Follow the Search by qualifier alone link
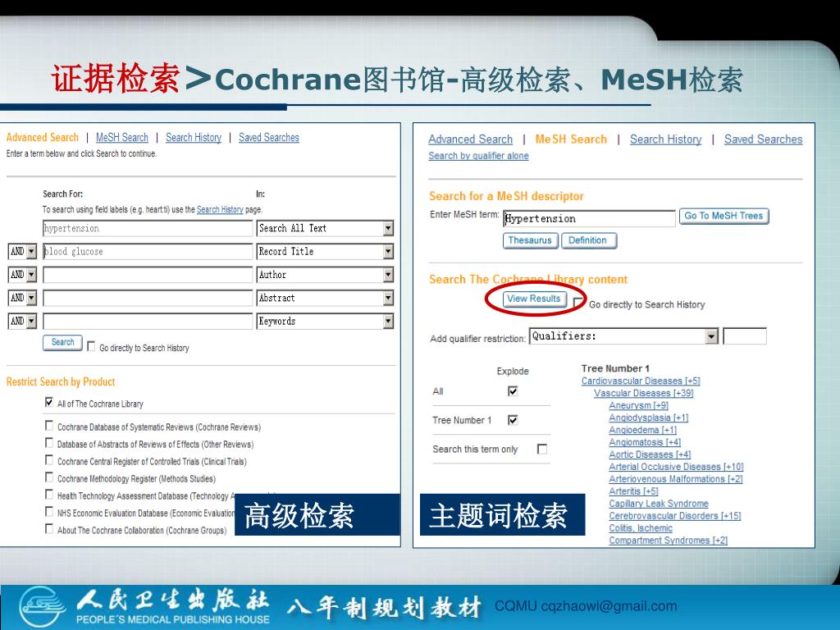840x630 pixels. pyautogui.click(x=478, y=156)
